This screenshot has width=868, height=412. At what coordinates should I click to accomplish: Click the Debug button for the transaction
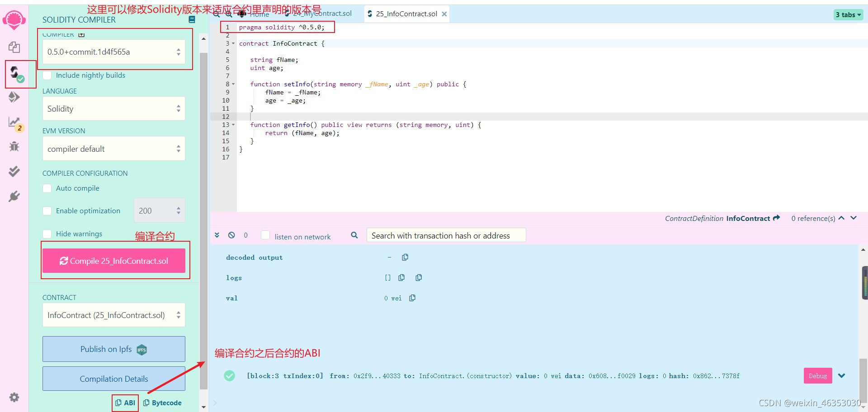click(818, 375)
